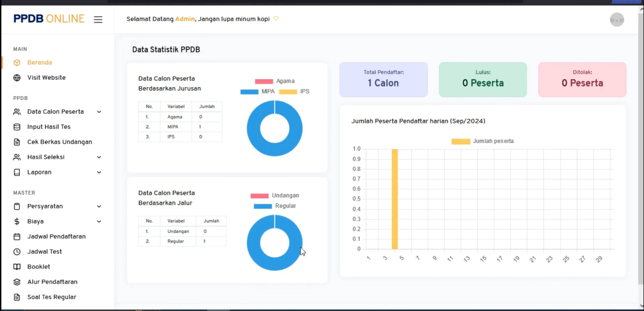Screen dimensions: 644x311
Task: Click the yellow bar in daily chart
Action: (395, 199)
